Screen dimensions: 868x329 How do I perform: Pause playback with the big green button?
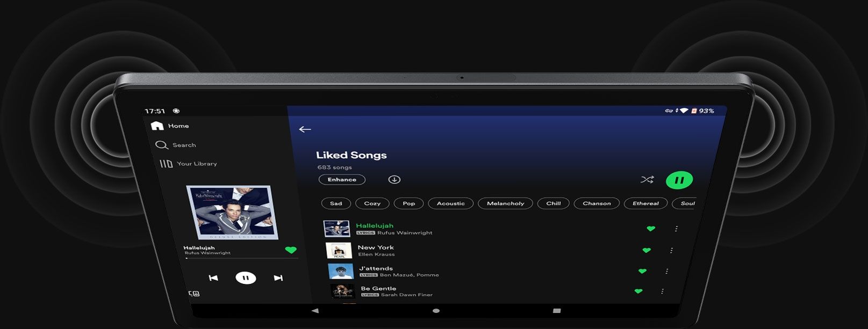coord(679,180)
